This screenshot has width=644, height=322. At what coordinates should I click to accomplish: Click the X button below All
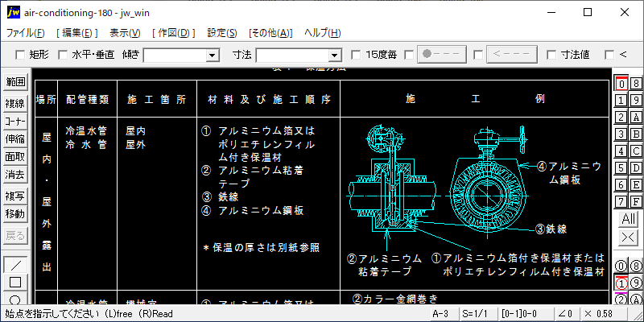click(x=629, y=237)
